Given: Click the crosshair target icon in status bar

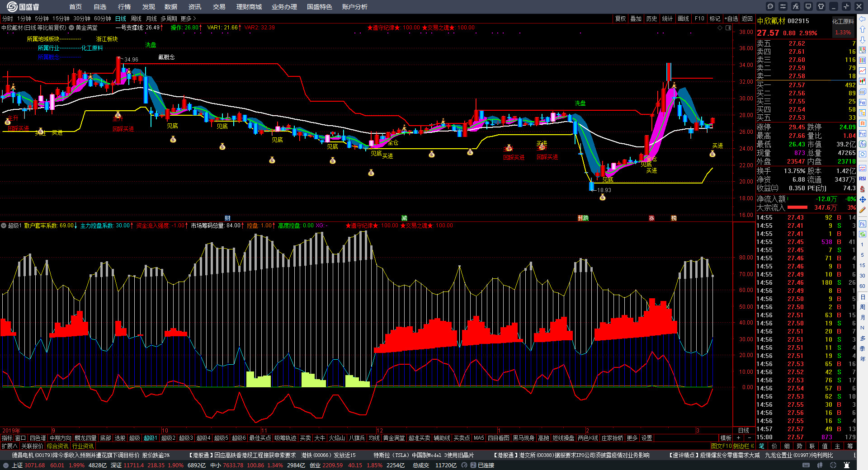Looking at the screenshot, I should click(x=833, y=465).
